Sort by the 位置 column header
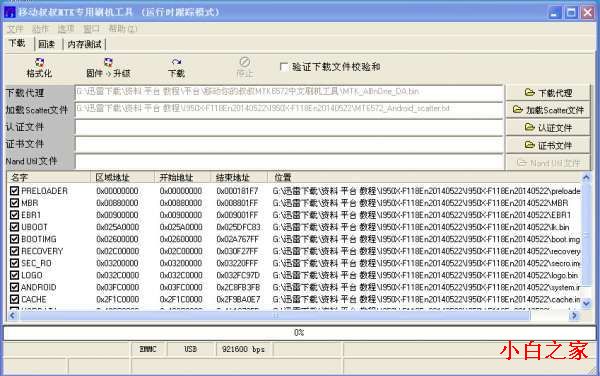This screenshot has height=376, width=600. 424,177
